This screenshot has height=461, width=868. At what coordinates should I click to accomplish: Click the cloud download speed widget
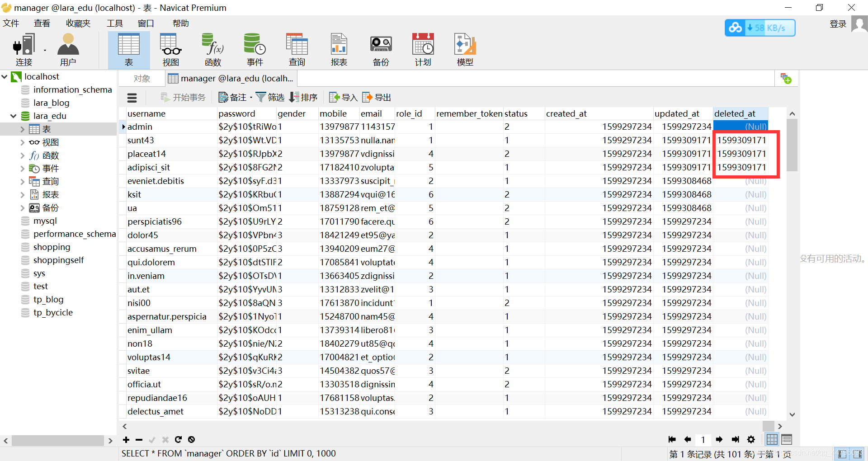pos(760,28)
